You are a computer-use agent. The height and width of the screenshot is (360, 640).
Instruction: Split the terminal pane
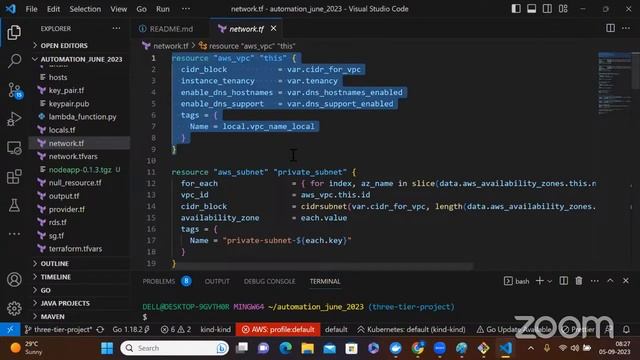[x=564, y=281]
